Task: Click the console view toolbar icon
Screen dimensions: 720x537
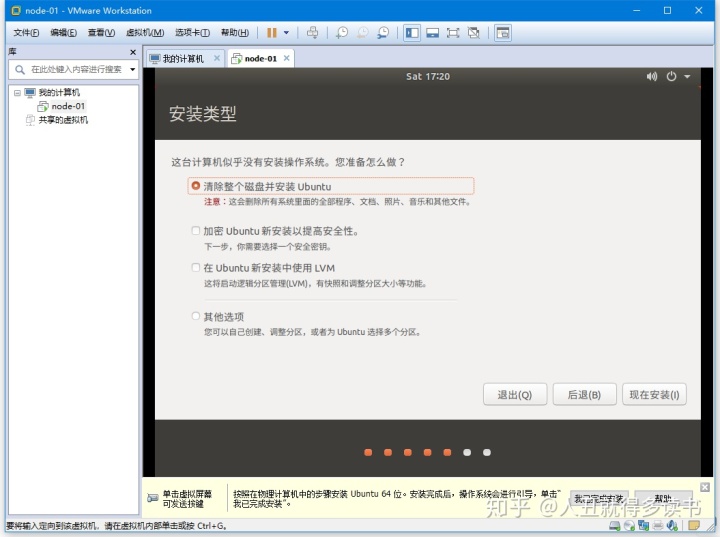Action: coord(503,33)
